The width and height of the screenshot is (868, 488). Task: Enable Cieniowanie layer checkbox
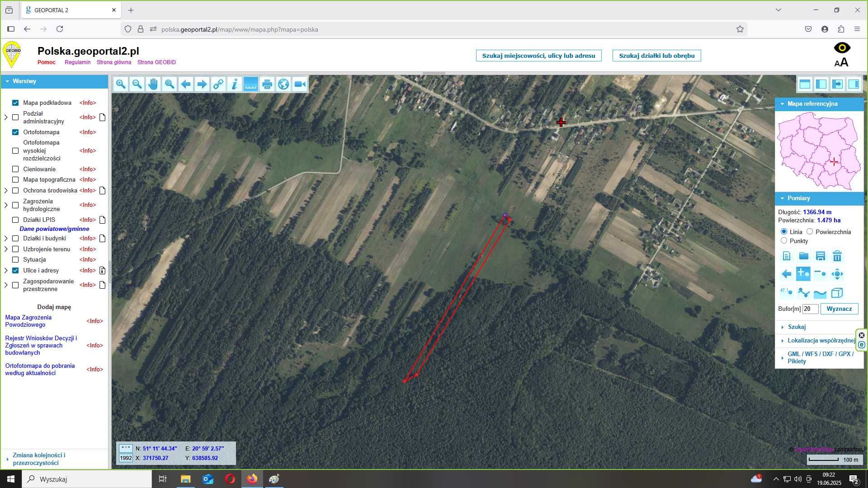pos(15,169)
